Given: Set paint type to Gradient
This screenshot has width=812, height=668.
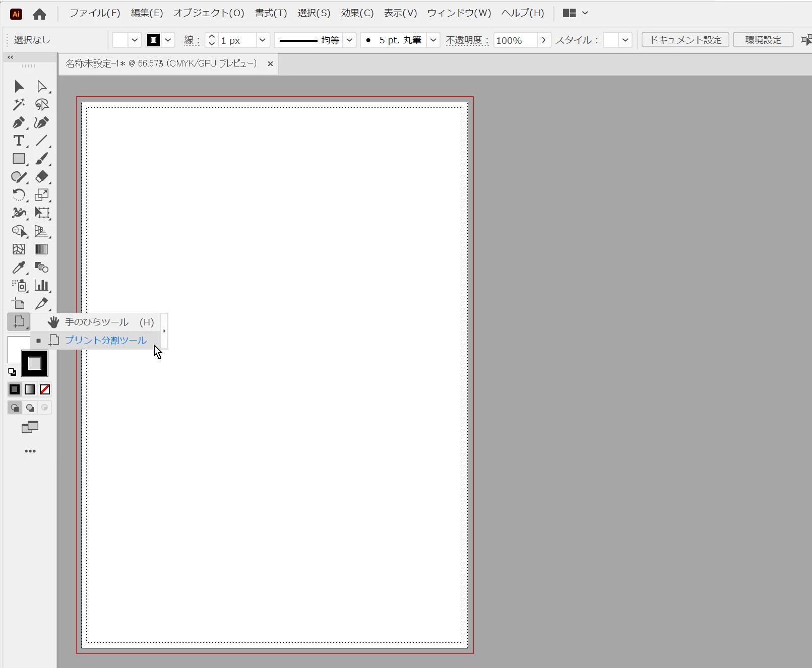Looking at the screenshot, I should click(x=30, y=389).
